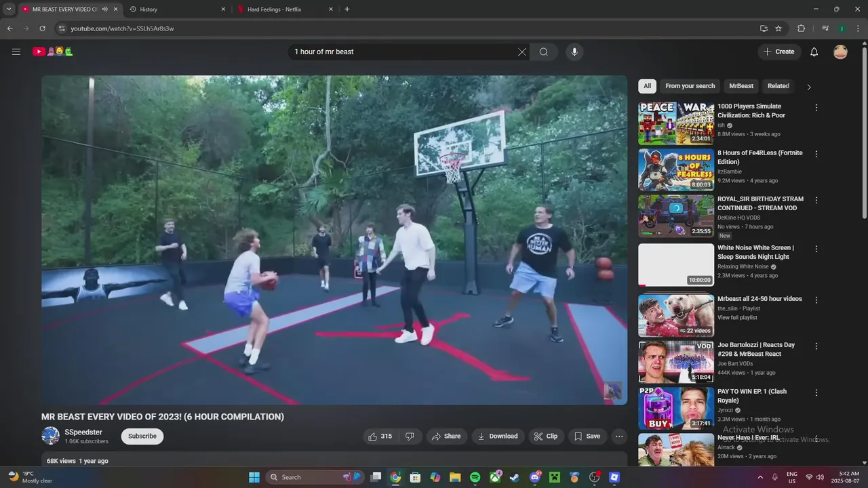This screenshot has width=868, height=488.
Task: Select the Related filter chip
Action: pyautogui.click(x=778, y=86)
